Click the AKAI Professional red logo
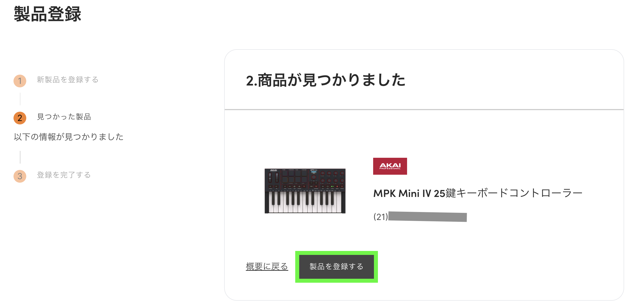Image resolution: width=644 pixels, height=306 pixels. pos(390,166)
